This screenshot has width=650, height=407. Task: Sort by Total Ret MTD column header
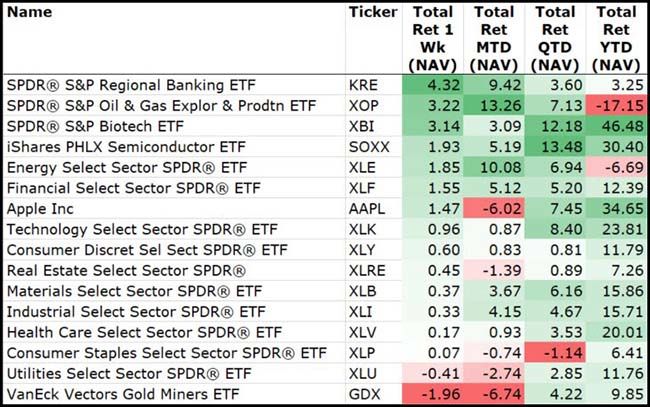pos(493,38)
